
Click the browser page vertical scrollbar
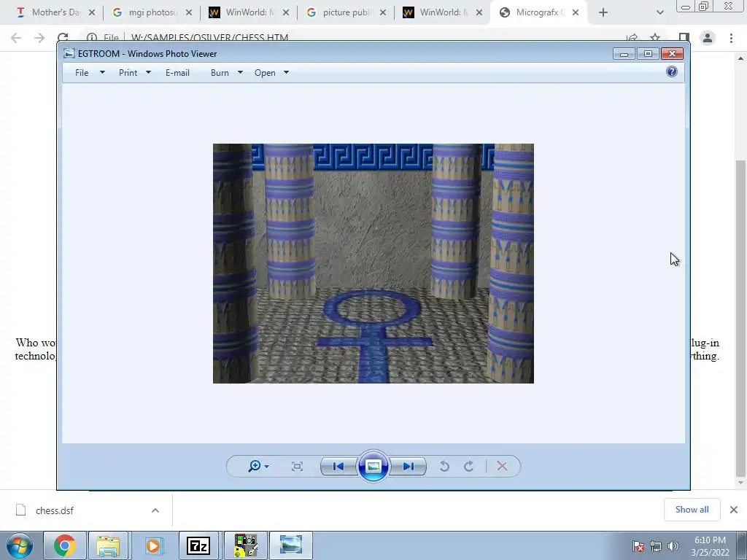click(x=740, y=318)
